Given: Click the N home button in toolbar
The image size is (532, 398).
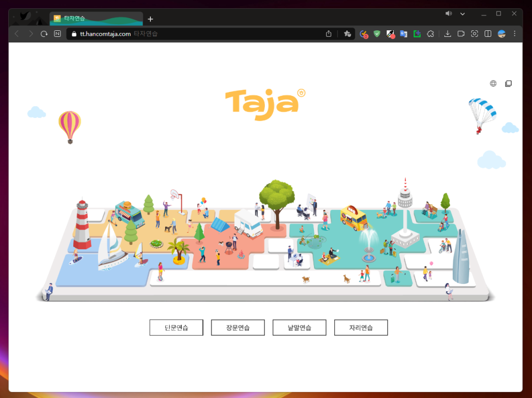Looking at the screenshot, I should (57, 34).
